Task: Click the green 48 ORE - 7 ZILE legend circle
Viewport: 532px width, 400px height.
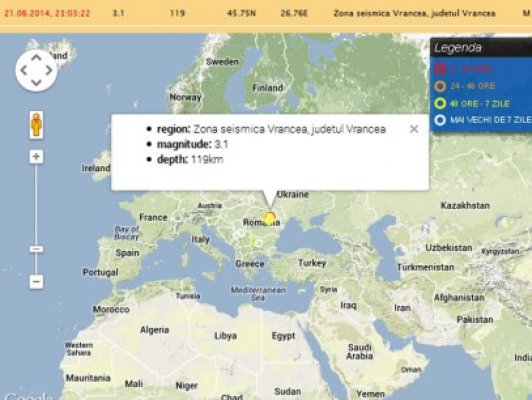Action: coord(440,103)
